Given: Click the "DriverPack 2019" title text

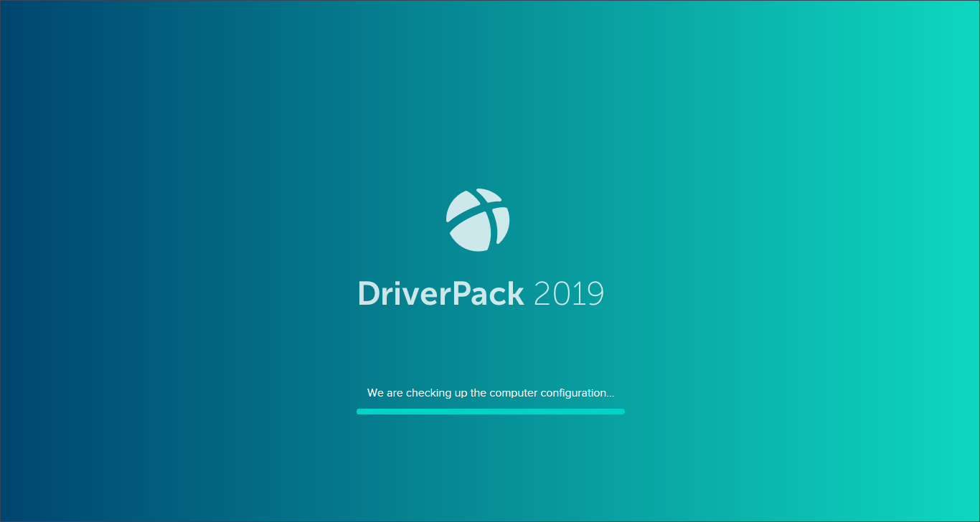Looking at the screenshot, I should [x=481, y=294].
